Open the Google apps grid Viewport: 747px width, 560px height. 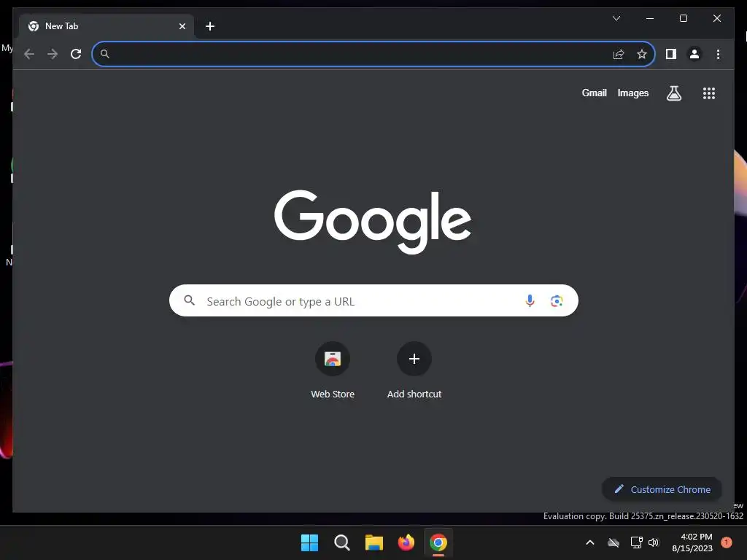point(709,93)
